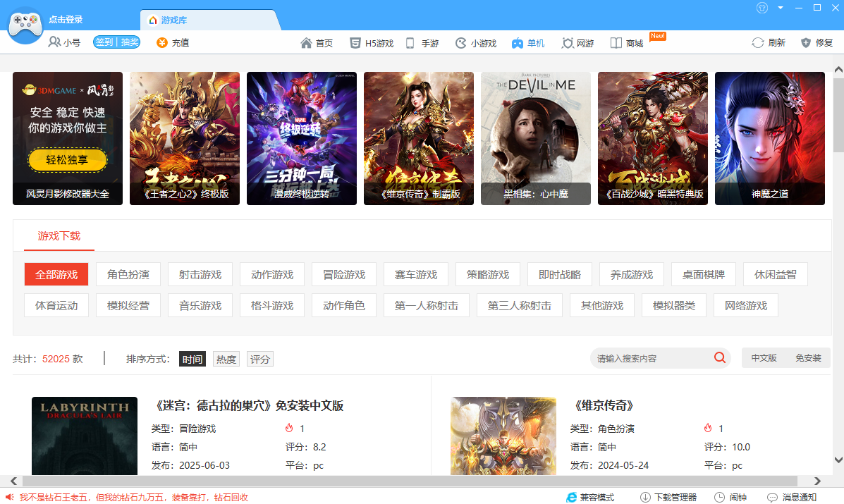Viewport: 844px width, 504px height.
Task: Click the red announcement speaker icon
Action: click(x=10, y=498)
